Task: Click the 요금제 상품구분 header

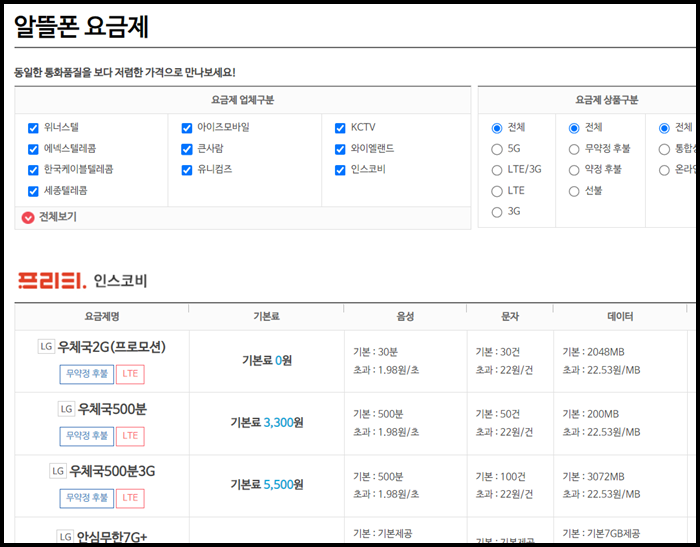Action: pyautogui.click(x=607, y=100)
